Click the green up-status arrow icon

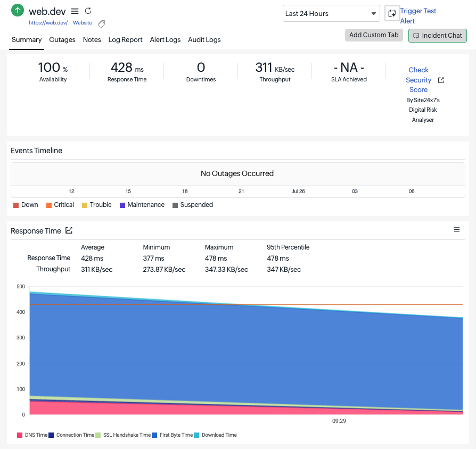pyautogui.click(x=18, y=10)
